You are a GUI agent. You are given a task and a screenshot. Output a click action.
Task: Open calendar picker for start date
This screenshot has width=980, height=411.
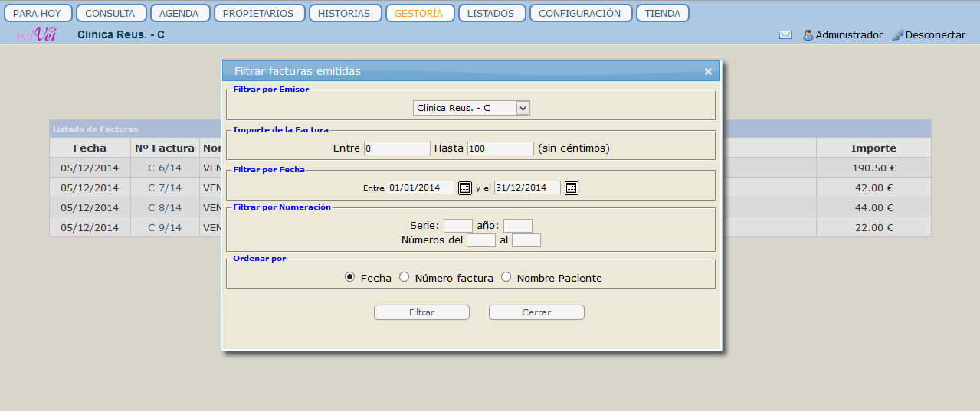coord(465,188)
